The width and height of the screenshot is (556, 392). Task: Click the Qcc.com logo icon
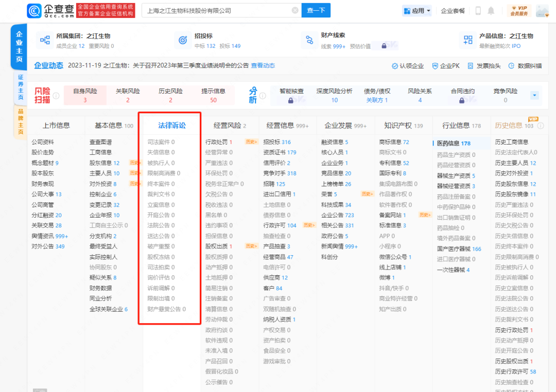click(x=34, y=11)
